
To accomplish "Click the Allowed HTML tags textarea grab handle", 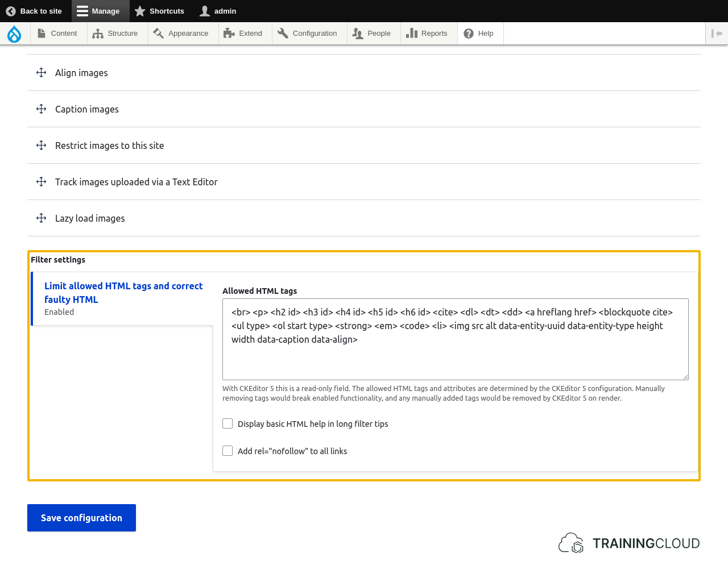I will (685, 377).
